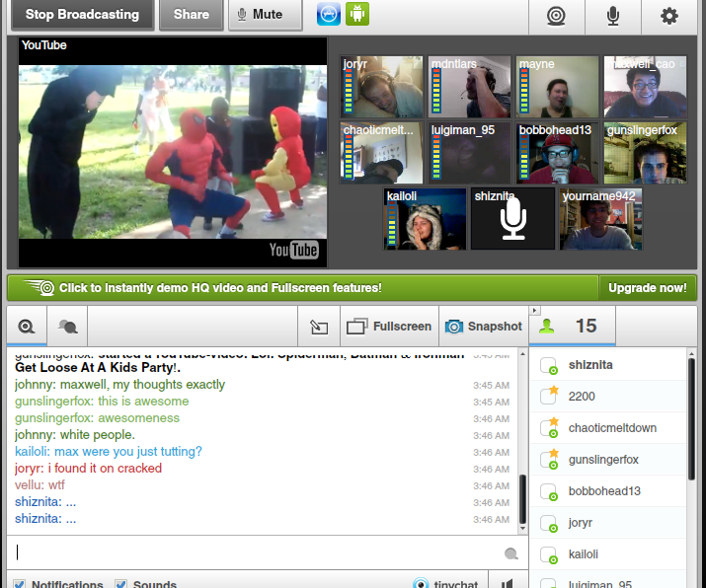Select gunslingerfox in the user list
Screen dimensions: 706x588
pyautogui.click(x=608, y=460)
